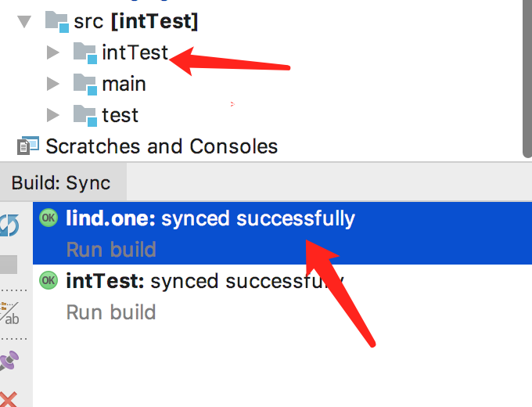Click the main folder icon
Viewport: 532px width, 407px height.
tap(84, 83)
